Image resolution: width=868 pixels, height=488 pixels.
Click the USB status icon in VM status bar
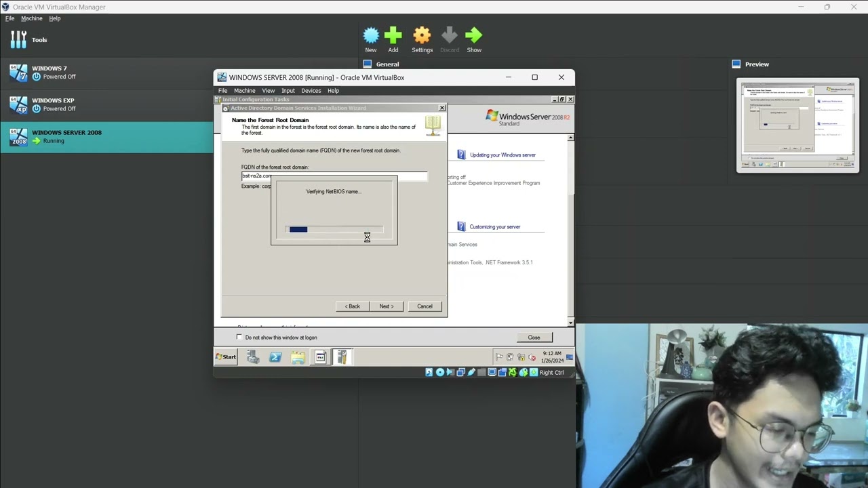[471, 372]
